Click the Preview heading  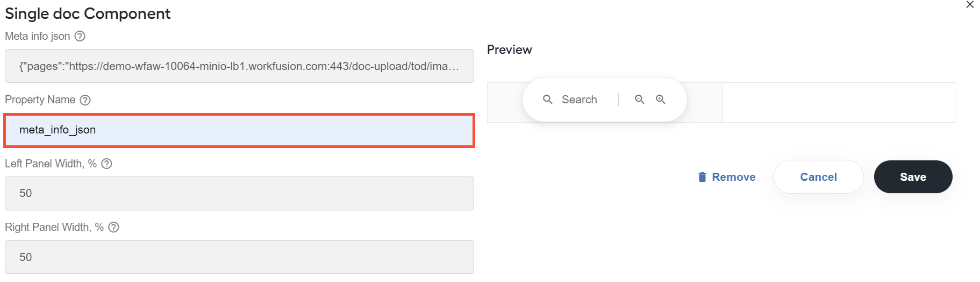point(510,50)
